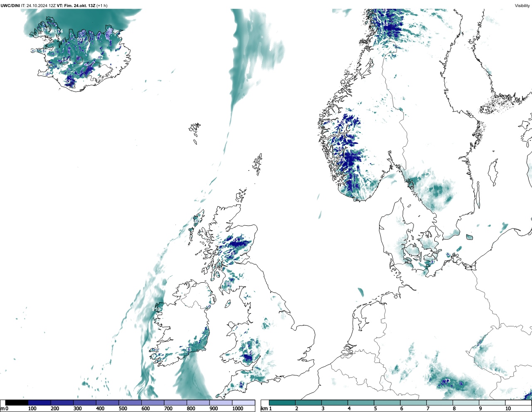Click the 700–800 m lavender legend swatch
Image resolution: width=532 pixels, height=412 pixels.
pyautogui.click(x=175, y=403)
